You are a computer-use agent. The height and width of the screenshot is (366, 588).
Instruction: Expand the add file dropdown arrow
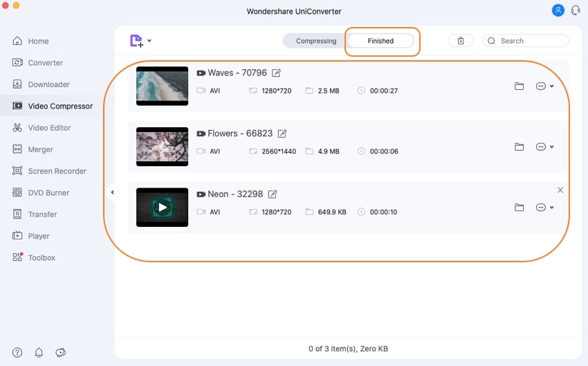tap(149, 41)
